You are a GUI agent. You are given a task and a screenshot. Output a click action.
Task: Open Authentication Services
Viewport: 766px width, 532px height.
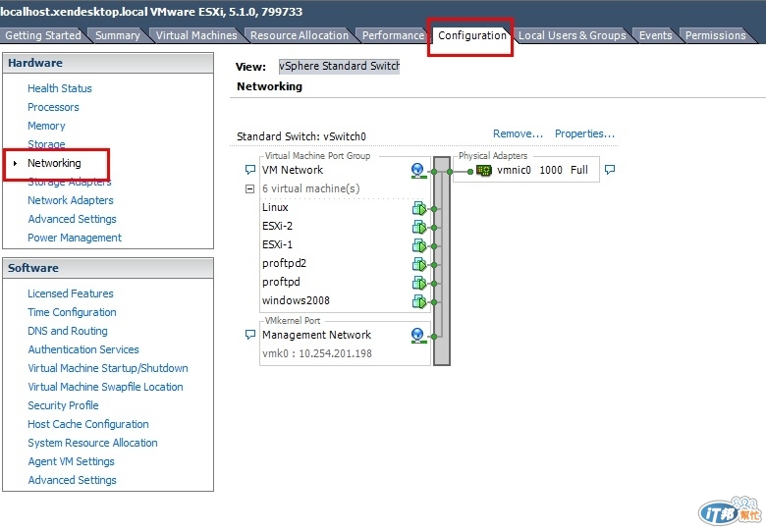[x=83, y=349]
